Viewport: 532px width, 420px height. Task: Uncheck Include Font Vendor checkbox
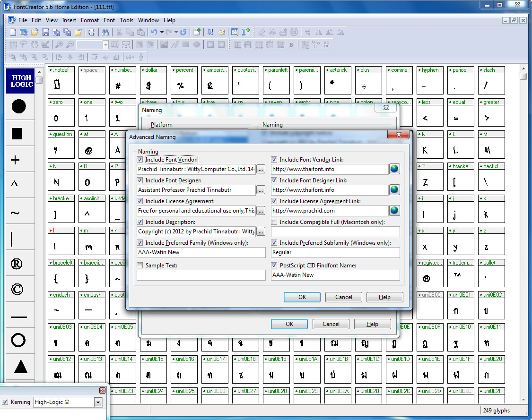tap(140, 160)
